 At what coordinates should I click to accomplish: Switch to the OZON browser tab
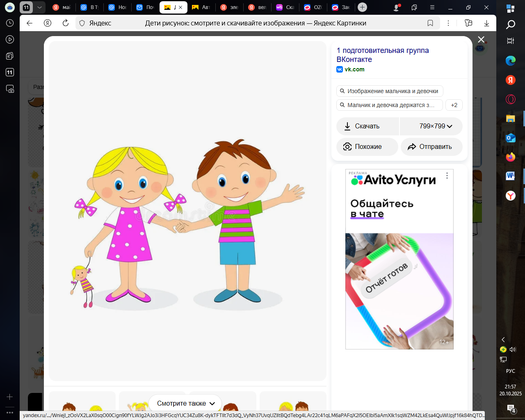[x=313, y=7]
